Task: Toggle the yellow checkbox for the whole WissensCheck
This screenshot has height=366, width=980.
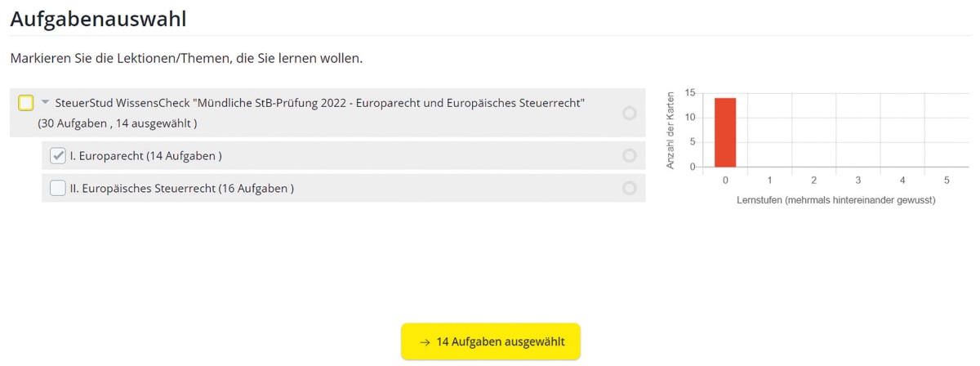Action: [26, 103]
